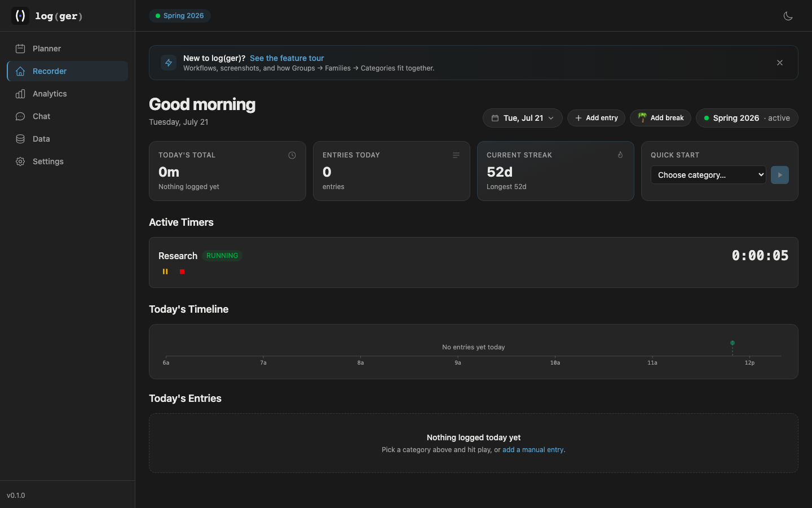This screenshot has width=812, height=508.
Task: Click the lightning bolt icon in banner
Action: (x=169, y=63)
